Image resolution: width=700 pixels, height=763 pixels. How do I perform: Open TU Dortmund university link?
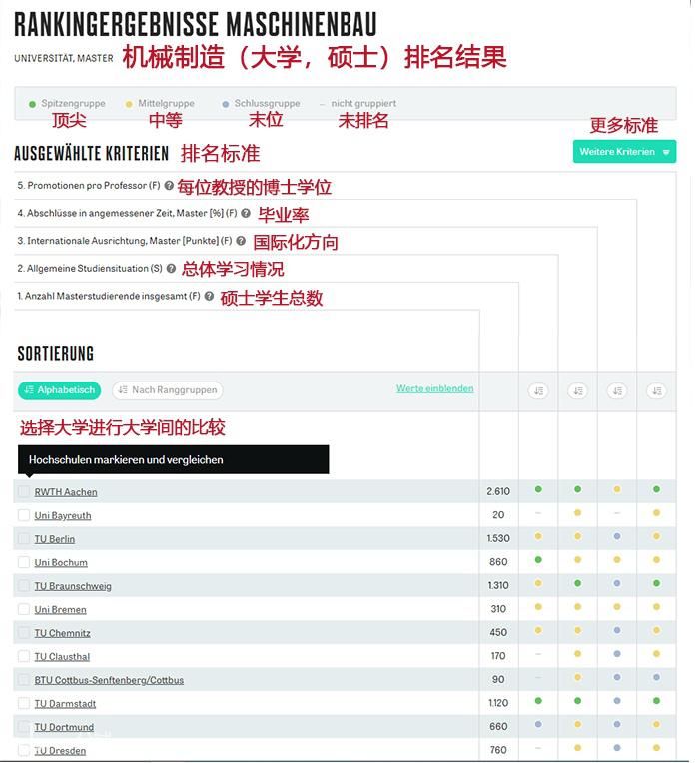pyautogui.click(x=64, y=727)
